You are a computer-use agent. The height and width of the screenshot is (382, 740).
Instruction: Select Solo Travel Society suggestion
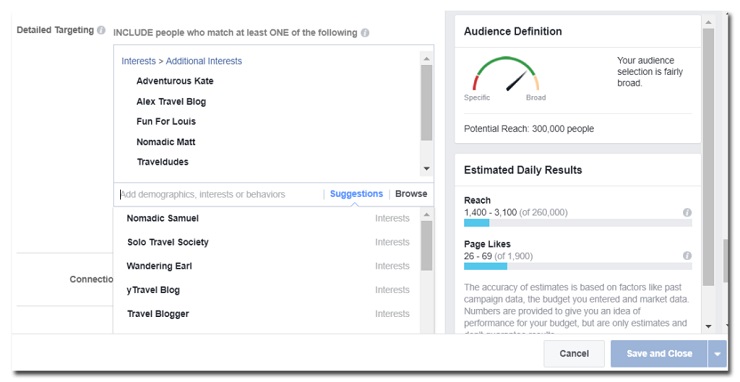[x=267, y=242]
